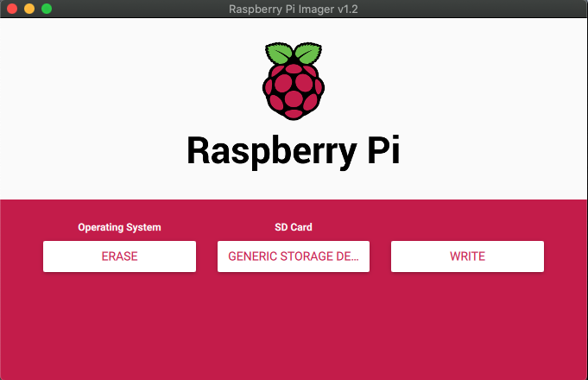Image resolution: width=588 pixels, height=380 pixels.
Task: Minimize the window using the yellow button
Action: [x=29, y=9]
